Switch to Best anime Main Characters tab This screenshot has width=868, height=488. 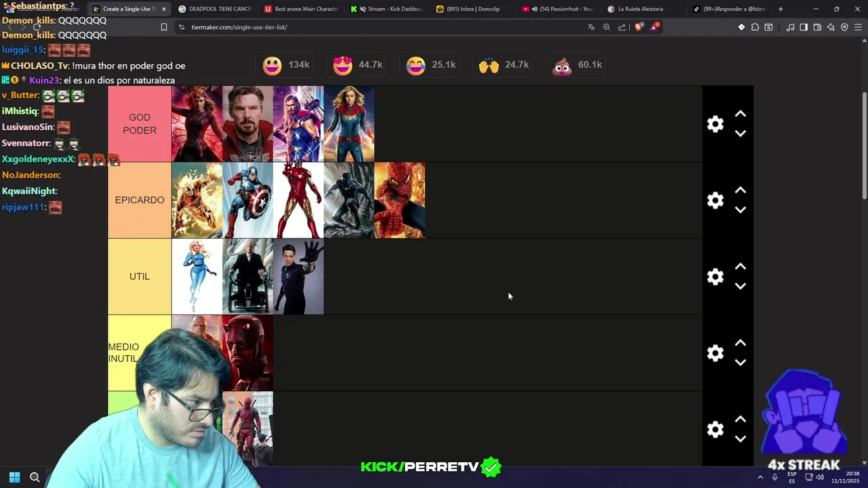coord(301,9)
